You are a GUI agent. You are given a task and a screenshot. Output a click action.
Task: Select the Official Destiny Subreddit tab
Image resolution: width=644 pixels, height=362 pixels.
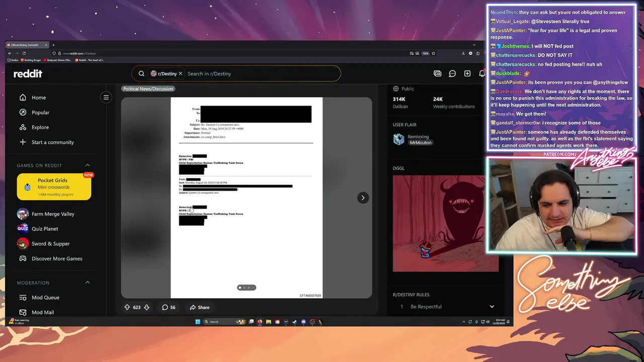(x=26, y=45)
